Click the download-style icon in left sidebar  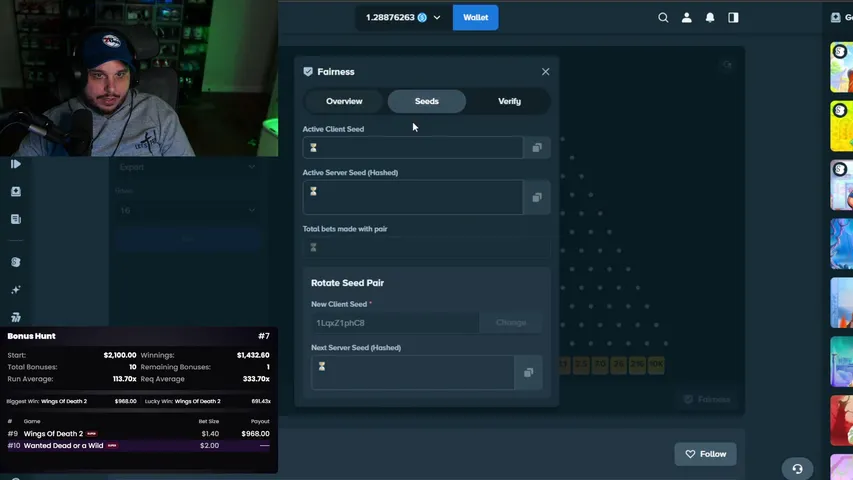pyautogui.click(x=16, y=192)
